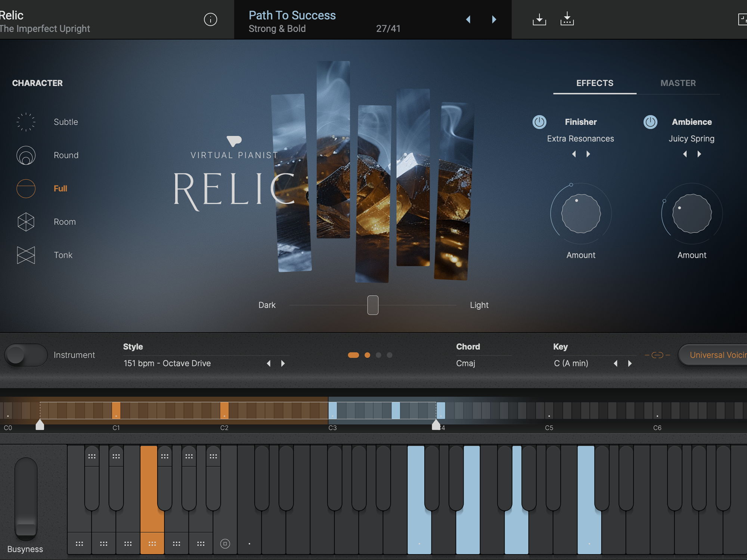This screenshot has width=747, height=560.
Task: Select the second orange page dot
Action: 368,355
